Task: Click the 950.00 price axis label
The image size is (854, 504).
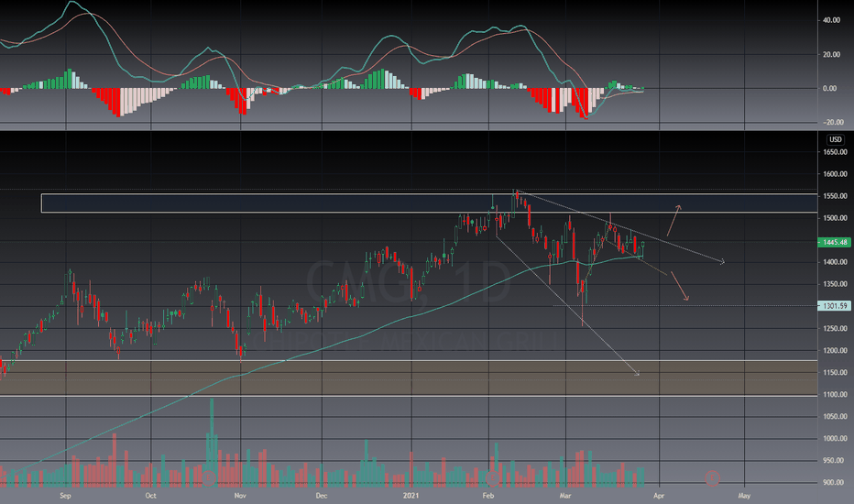Action: click(835, 460)
